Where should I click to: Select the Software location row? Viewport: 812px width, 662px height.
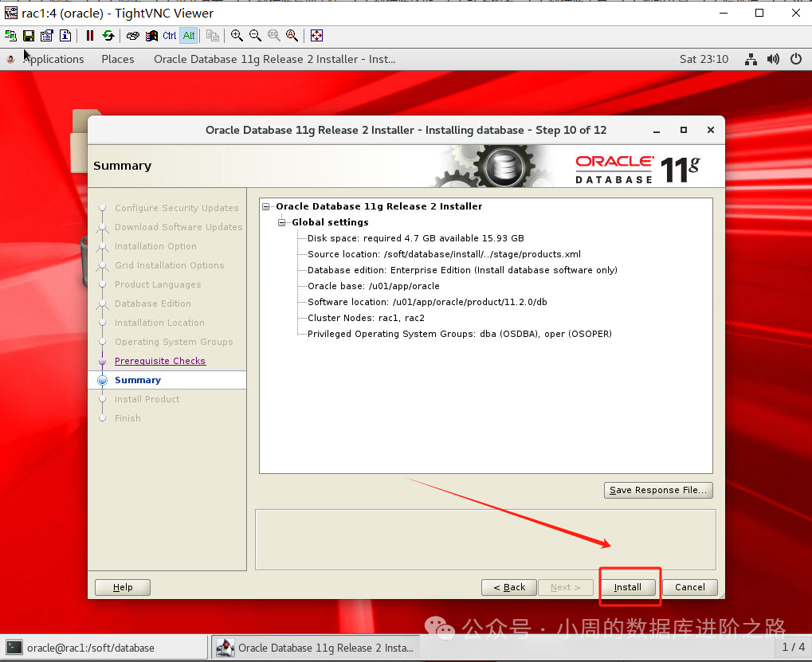427,302
